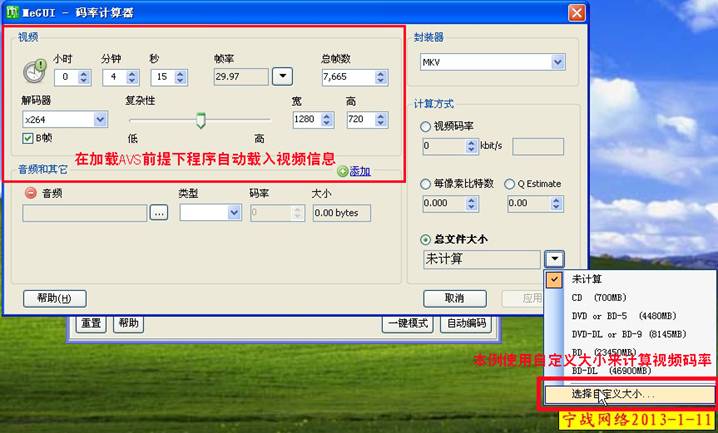The image size is (718, 433).
Task: Click the 高 spinner arrows
Action: pyautogui.click(x=381, y=120)
